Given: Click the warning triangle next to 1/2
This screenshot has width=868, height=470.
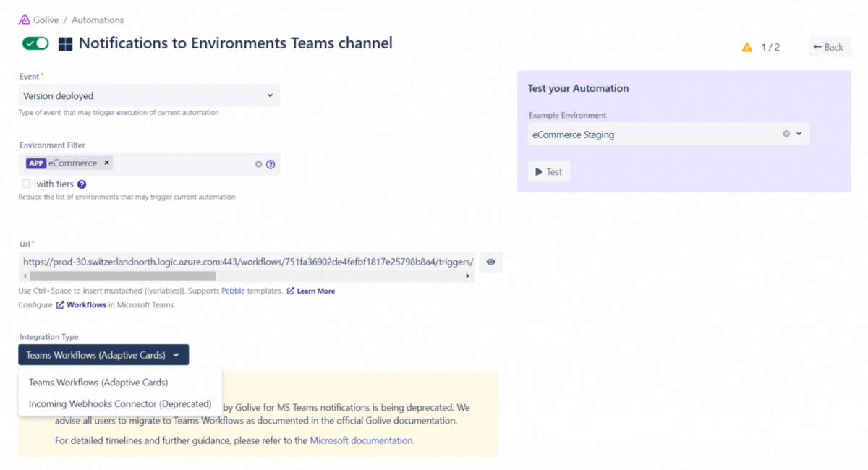Looking at the screenshot, I should 747,46.
